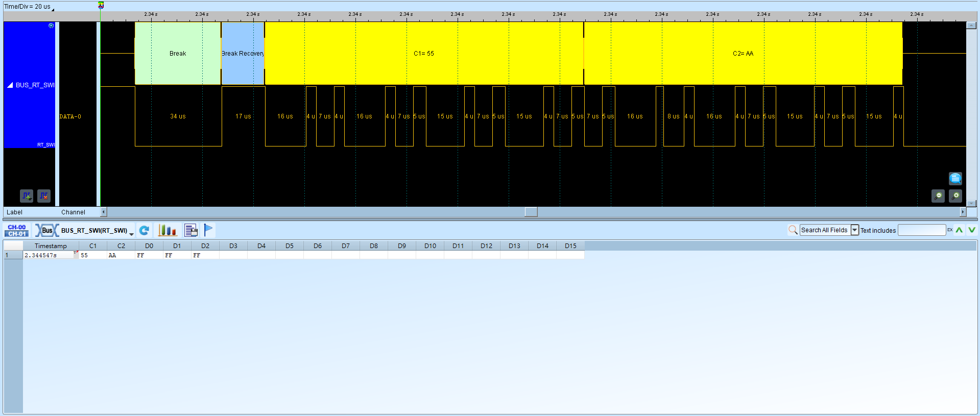Click the horizontal scrollbar thumb
The image size is (980, 416).
coord(531,212)
